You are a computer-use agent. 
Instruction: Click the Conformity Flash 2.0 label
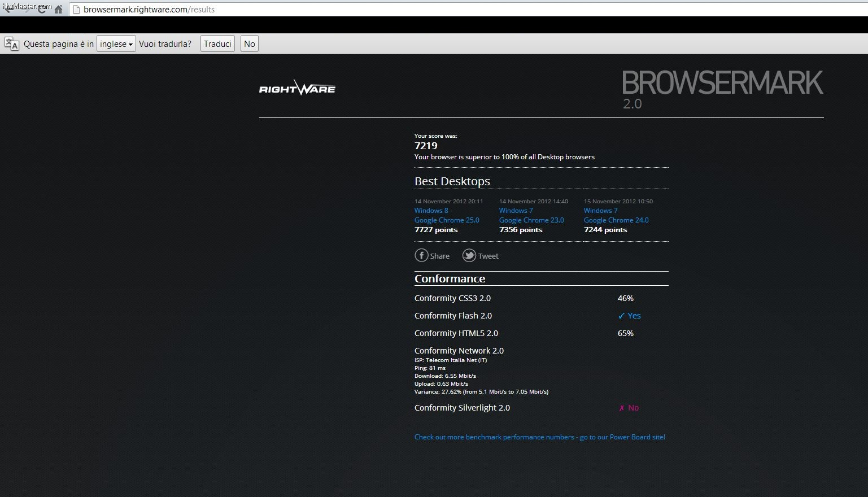point(453,316)
